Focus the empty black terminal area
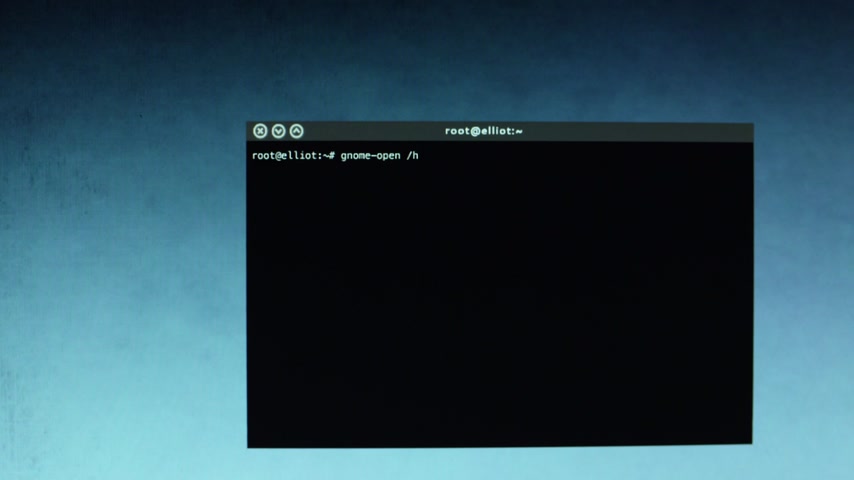The height and width of the screenshot is (480, 854). click(x=500, y=300)
